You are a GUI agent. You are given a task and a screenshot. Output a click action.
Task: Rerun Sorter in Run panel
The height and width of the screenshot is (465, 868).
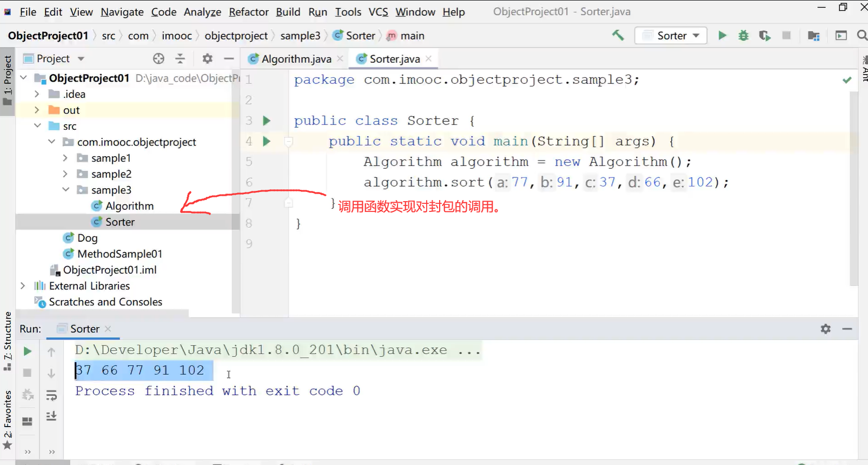pyautogui.click(x=28, y=352)
